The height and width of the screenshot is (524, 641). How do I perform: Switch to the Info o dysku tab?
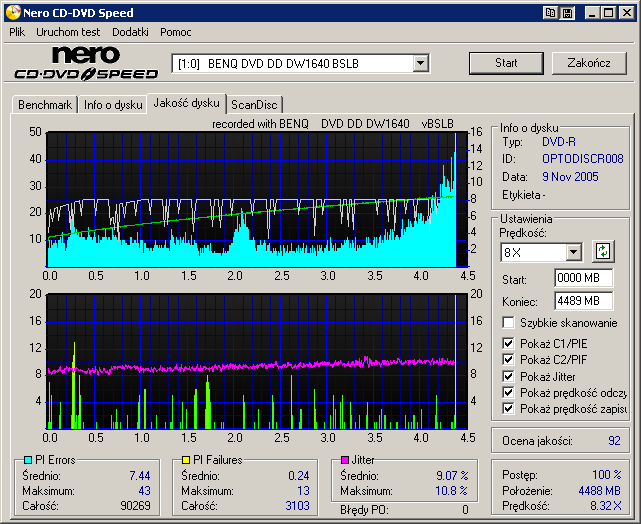113,105
